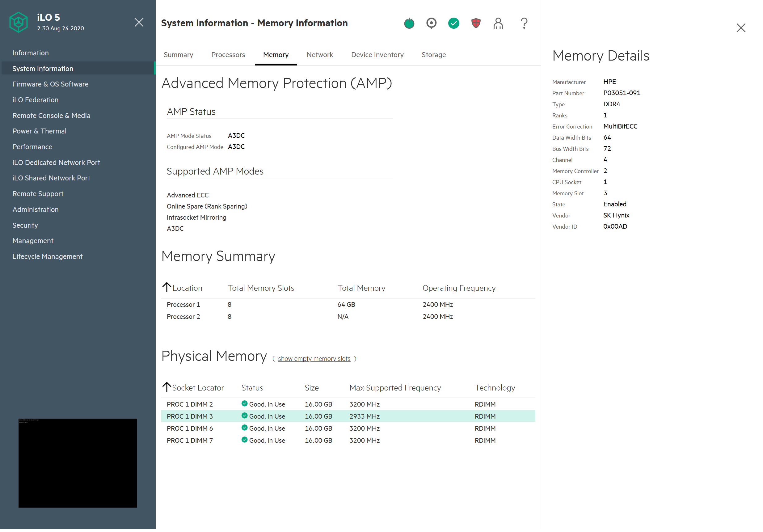This screenshot has height=532, width=763.
Task: Click the iLO 5 hexagon logo
Action: 19,22
